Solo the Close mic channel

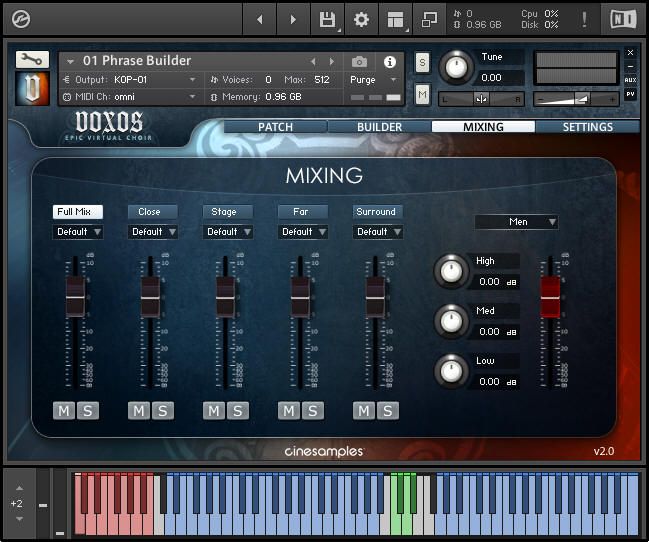pos(163,411)
